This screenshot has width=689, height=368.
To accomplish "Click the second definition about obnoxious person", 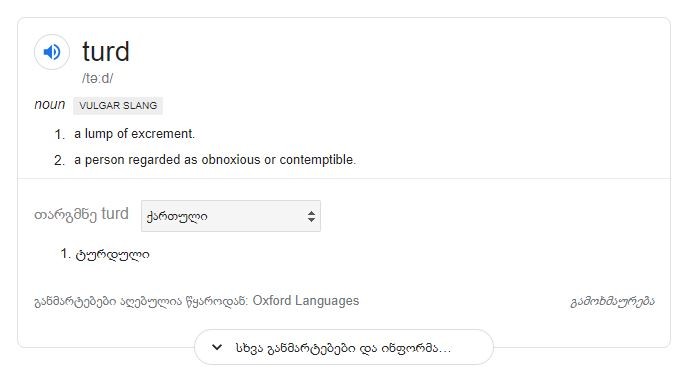I will pyautogui.click(x=215, y=160).
